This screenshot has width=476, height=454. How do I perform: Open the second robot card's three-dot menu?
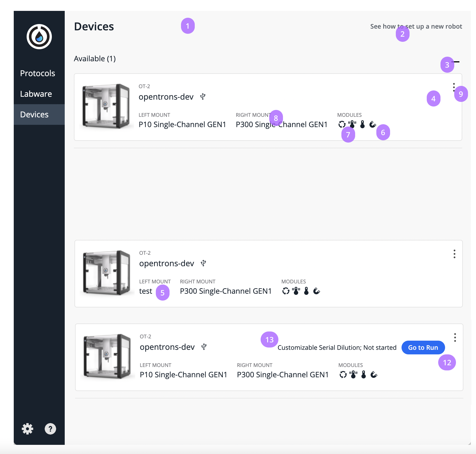454,254
